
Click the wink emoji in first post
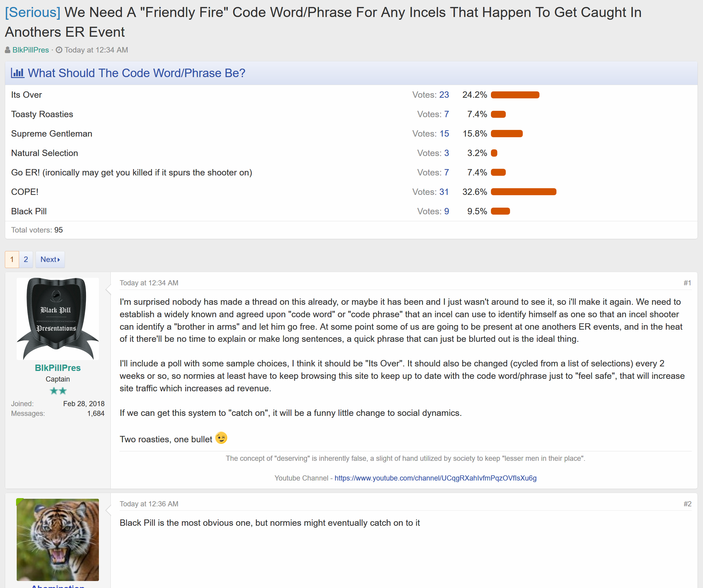(221, 438)
